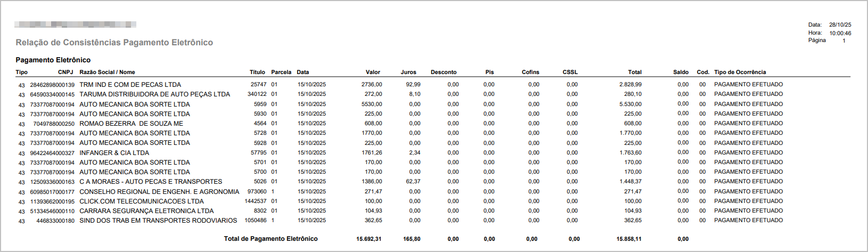This screenshot has width=868, height=252.
Task: Click the Razão Social / Nome column header
Action: [x=107, y=72]
